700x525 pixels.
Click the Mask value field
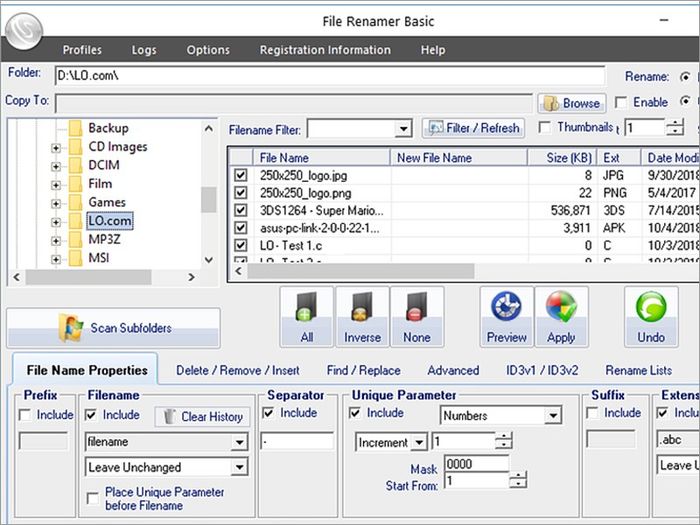pos(476,464)
